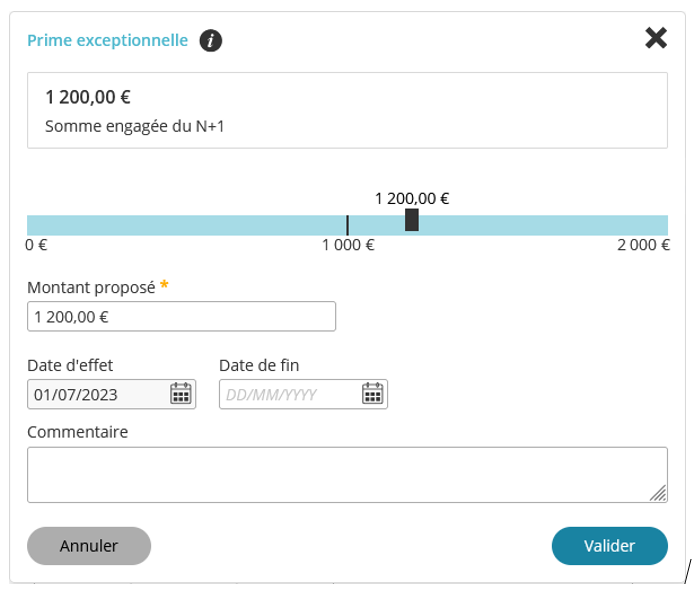Click the amount label above the slider handle
This screenshot has height=601, width=700.
(411, 198)
